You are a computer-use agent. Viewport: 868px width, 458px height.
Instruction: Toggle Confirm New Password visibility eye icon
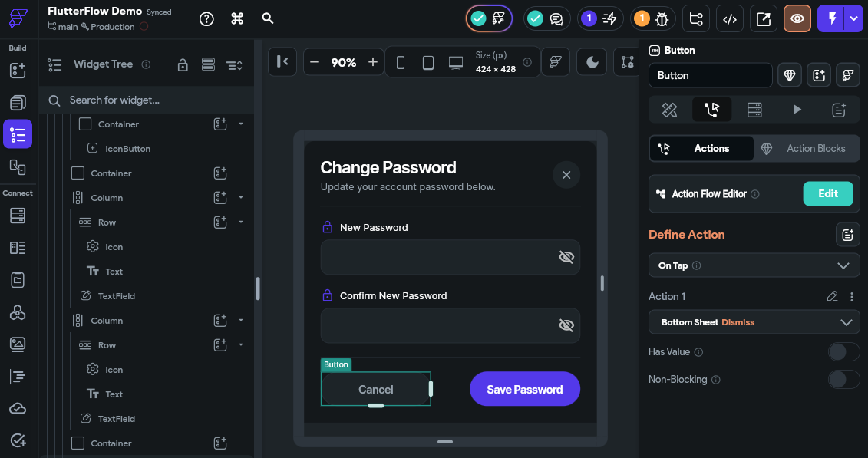[x=566, y=325]
